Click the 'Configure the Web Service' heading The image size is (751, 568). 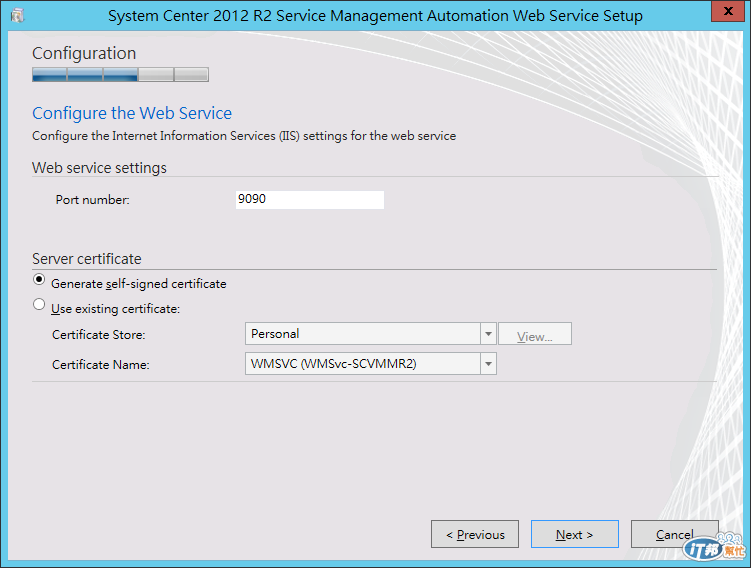[132, 113]
